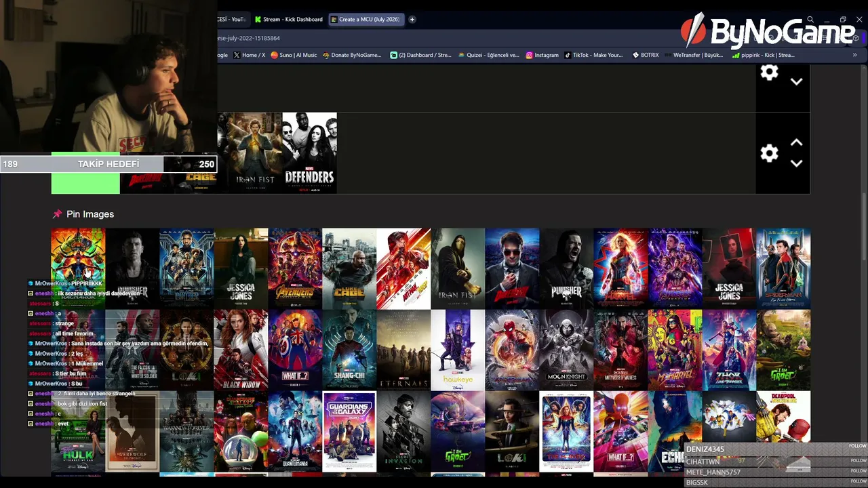This screenshot has height=488, width=868.
Task: Select the Create a MCU (July 2026) tab
Action: (x=366, y=19)
